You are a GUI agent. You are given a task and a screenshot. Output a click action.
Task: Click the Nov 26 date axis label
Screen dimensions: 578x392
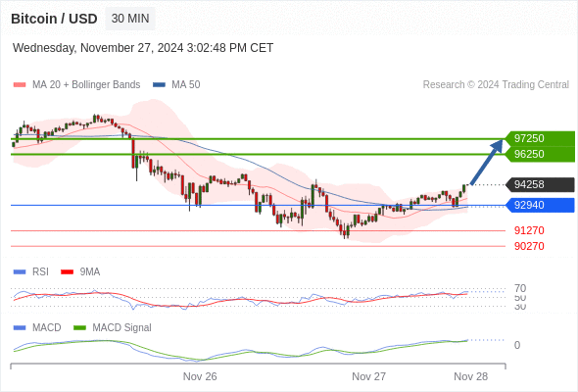[200, 376]
